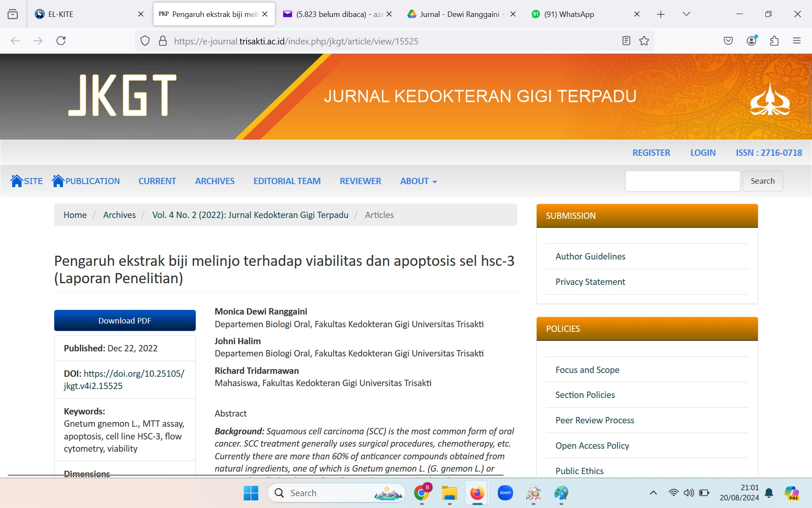Open Open Access Policy link

click(x=593, y=446)
